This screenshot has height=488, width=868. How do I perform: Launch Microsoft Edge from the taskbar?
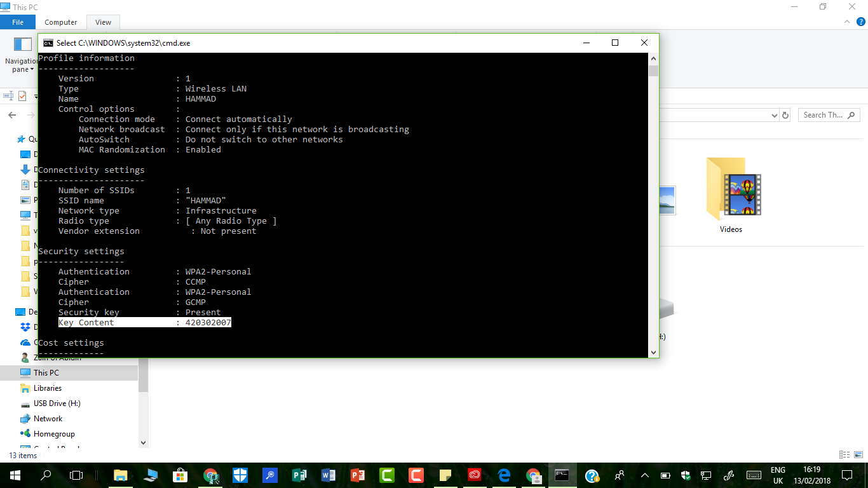click(503, 475)
